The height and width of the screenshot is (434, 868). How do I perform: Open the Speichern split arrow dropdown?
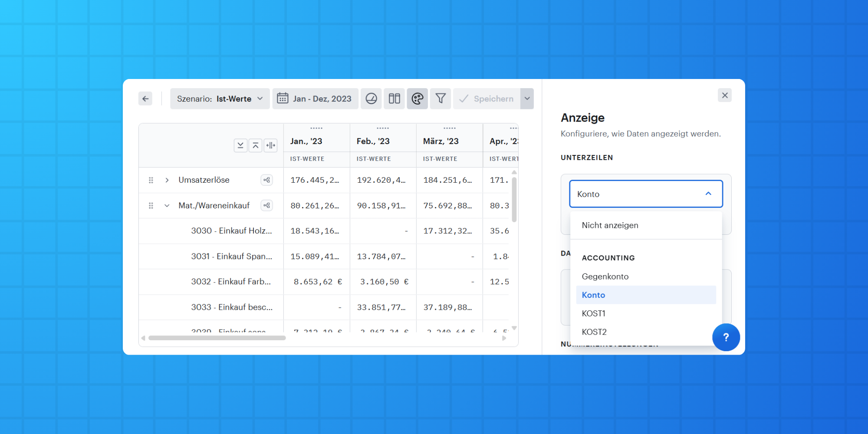527,99
